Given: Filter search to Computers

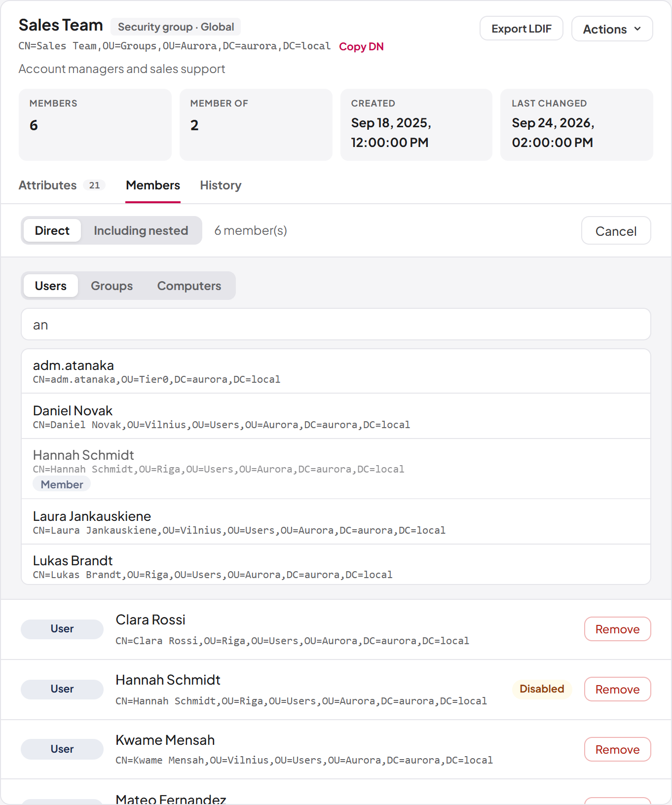Looking at the screenshot, I should pos(189,286).
